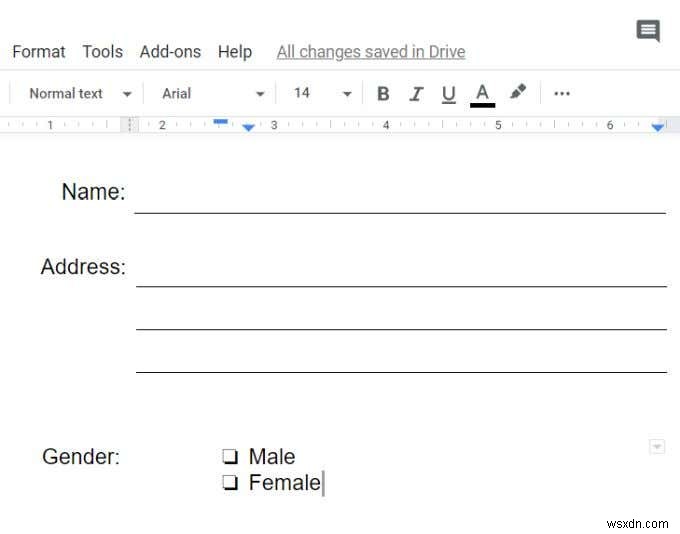Select the highlight color pen tool
The image size is (680, 534).
(518, 92)
